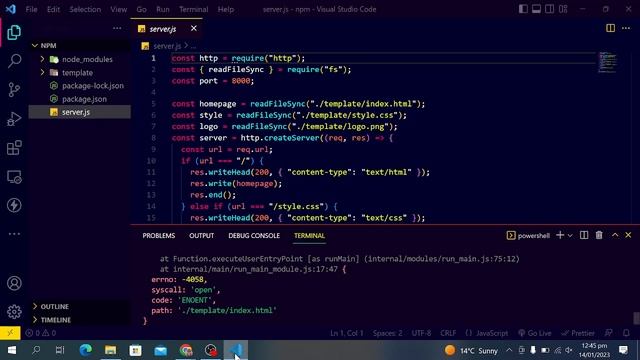640x360 pixels.
Task: Open package.json file
Action: (80, 99)
